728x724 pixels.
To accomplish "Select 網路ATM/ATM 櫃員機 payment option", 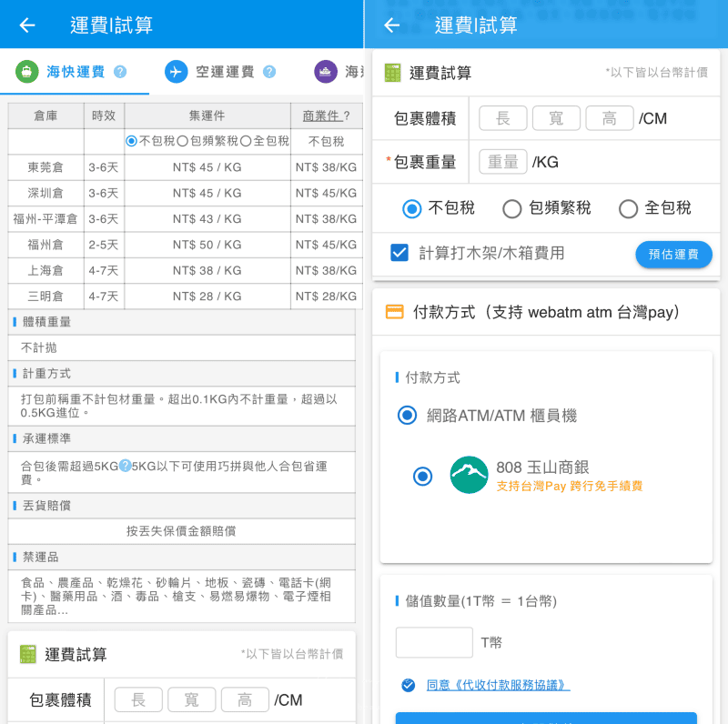I will [407, 415].
